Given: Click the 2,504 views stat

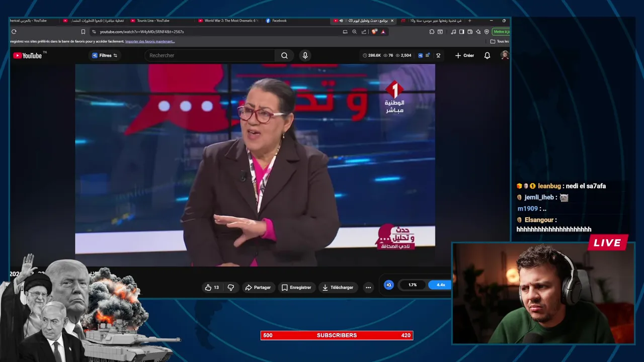Looking at the screenshot, I should pyautogui.click(x=404, y=55).
